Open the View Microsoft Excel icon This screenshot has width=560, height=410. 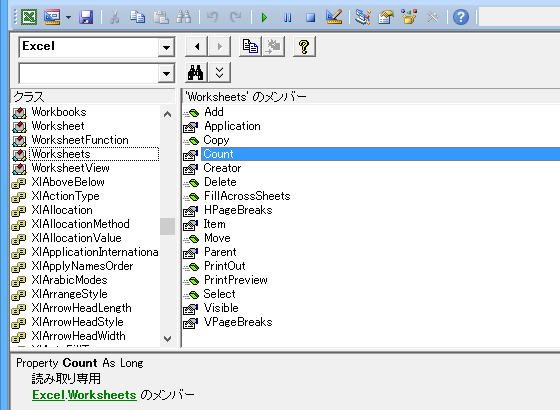(x=29, y=17)
